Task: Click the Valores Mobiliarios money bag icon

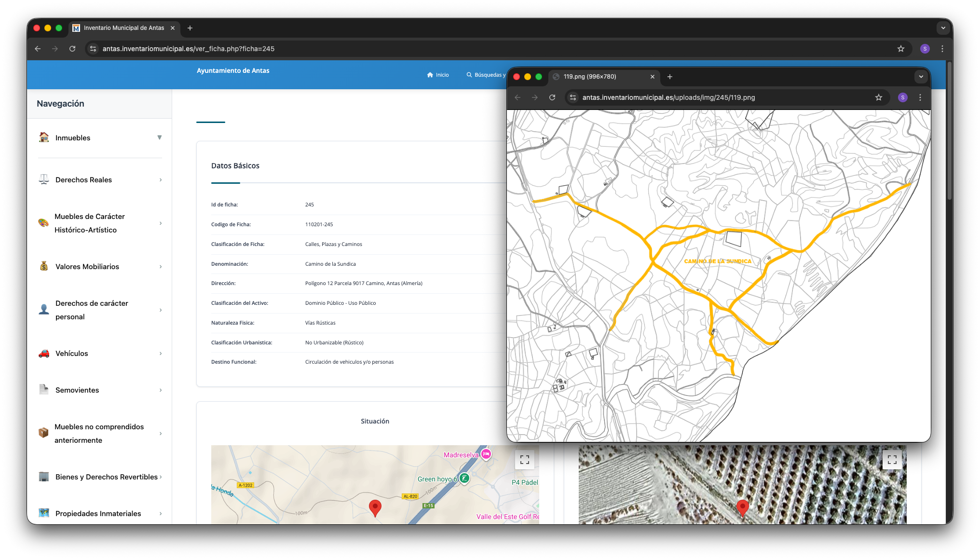Action: 44,266
